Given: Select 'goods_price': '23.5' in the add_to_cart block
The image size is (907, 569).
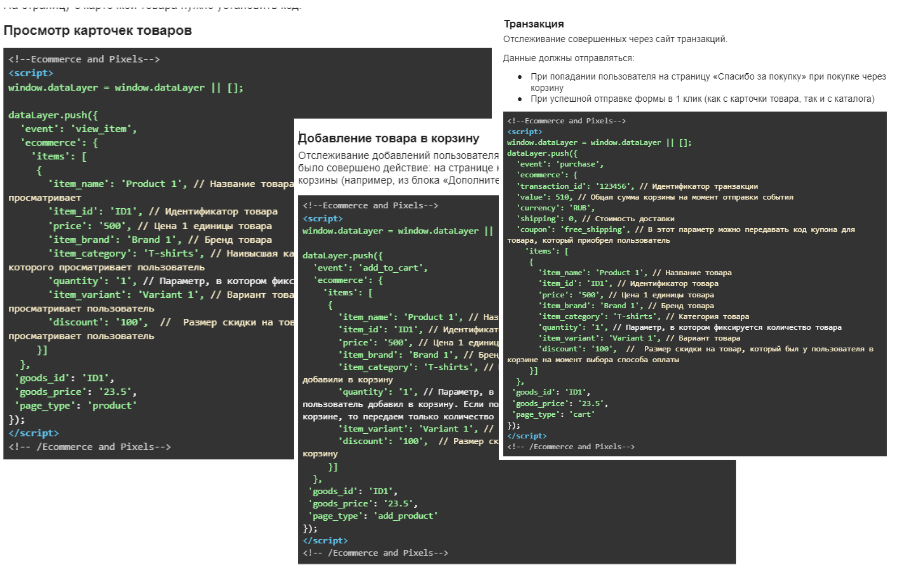Looking at the screenshot, I should click(x=363, y=504).
